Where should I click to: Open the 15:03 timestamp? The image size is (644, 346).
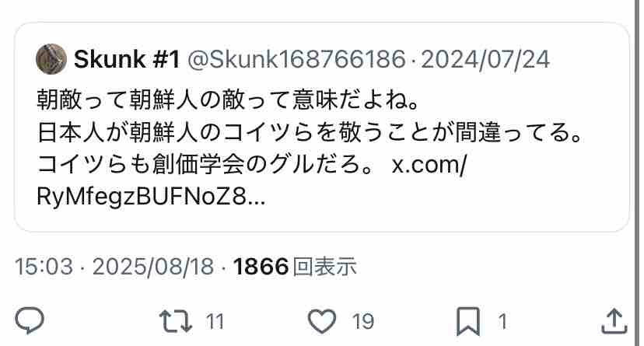pos(44,267)
